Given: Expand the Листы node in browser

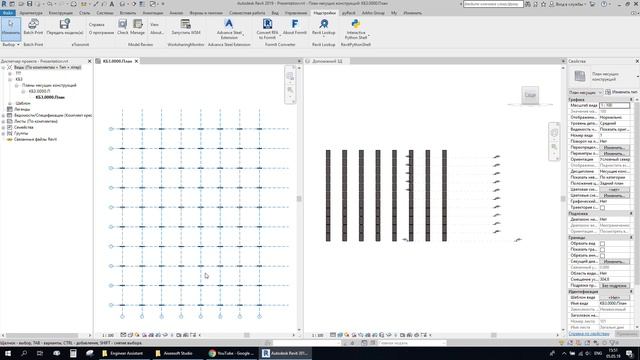Looking at the screenshot, I should pyautogui.click(x=3, y=121).
